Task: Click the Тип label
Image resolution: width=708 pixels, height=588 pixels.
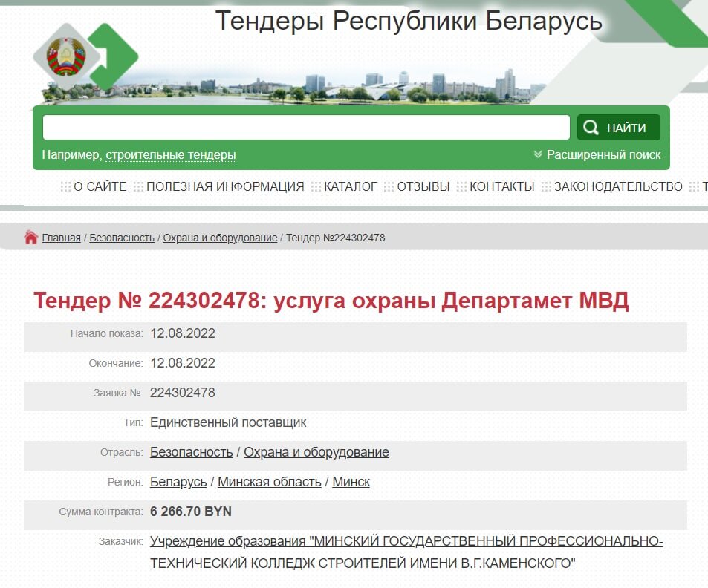Action: click(x=133, y=422)
